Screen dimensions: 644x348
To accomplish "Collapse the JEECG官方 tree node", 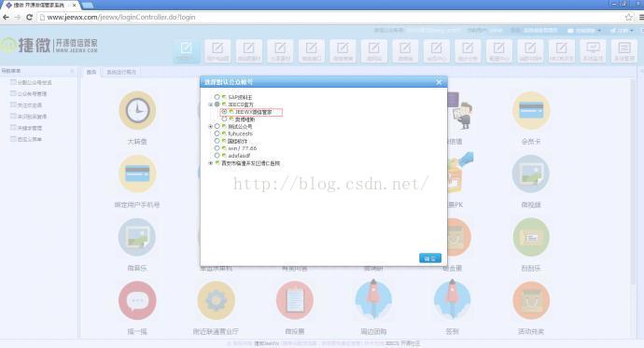I will click(210, 104).
